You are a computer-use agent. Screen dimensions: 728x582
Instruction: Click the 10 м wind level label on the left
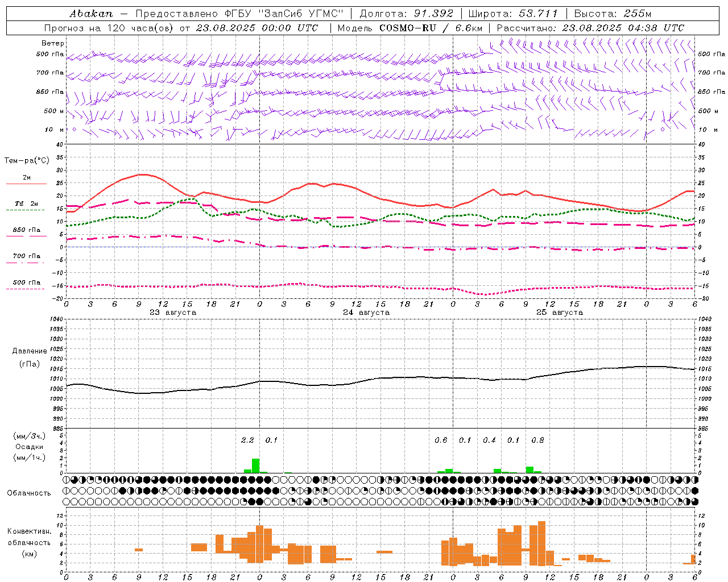(x=54, y=130)
